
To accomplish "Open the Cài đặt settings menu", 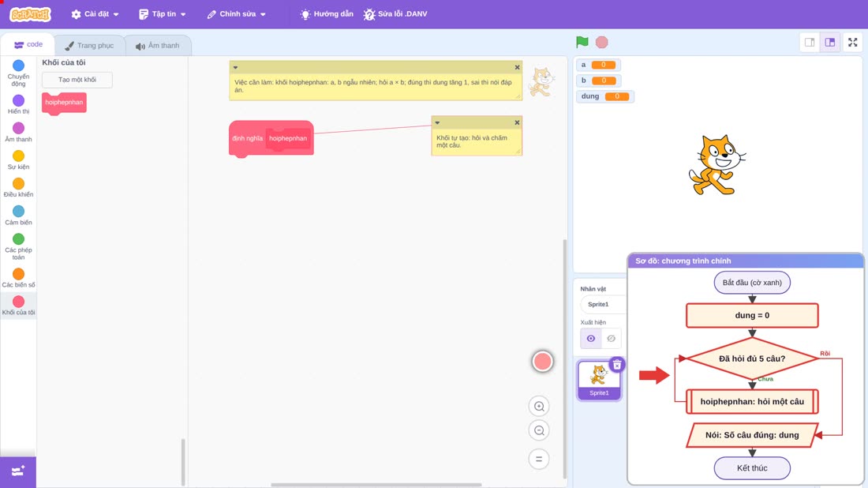I will pos(95,14).
